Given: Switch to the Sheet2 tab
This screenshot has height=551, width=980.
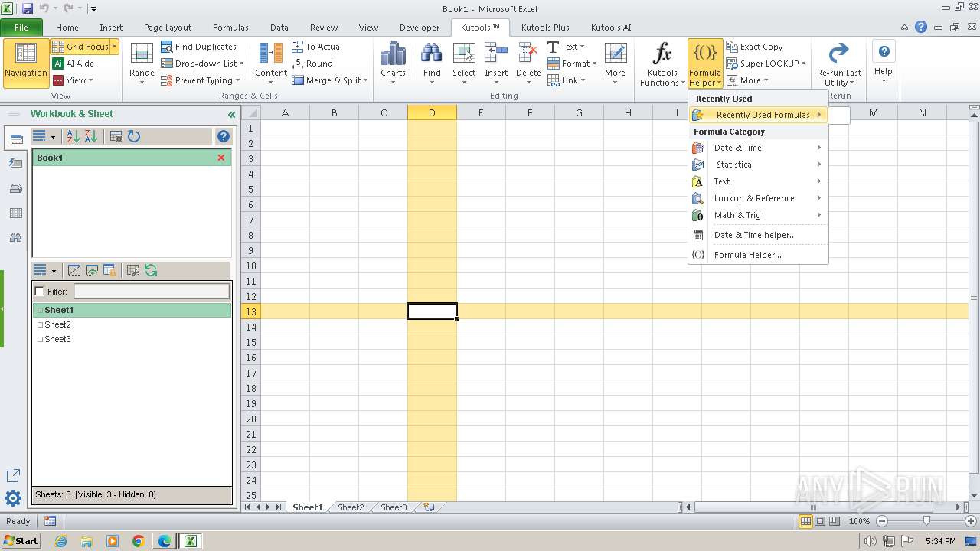Looking at the screenshot, I should pos(351,507).
